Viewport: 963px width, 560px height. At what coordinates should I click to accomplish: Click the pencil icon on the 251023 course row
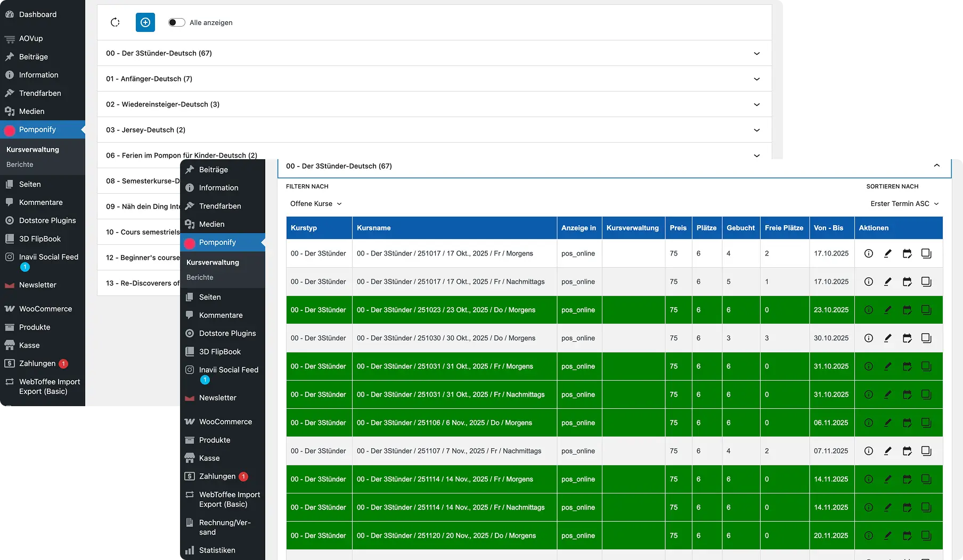[x=887, y=310]
